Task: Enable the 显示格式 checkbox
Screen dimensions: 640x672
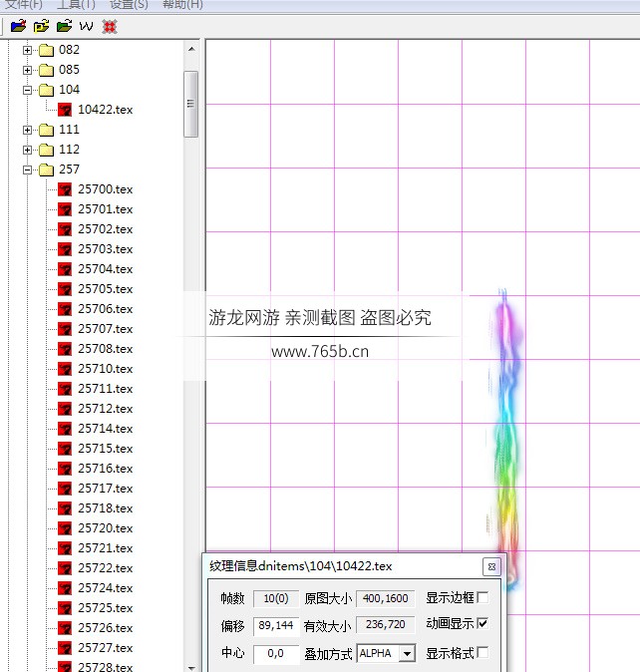Action: click(482, 653)
